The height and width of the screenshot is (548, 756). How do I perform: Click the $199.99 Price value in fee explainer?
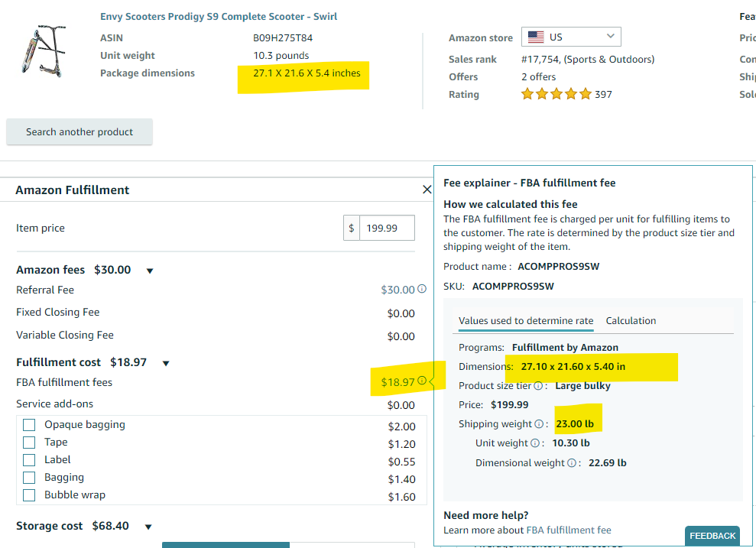click(510, 405)
